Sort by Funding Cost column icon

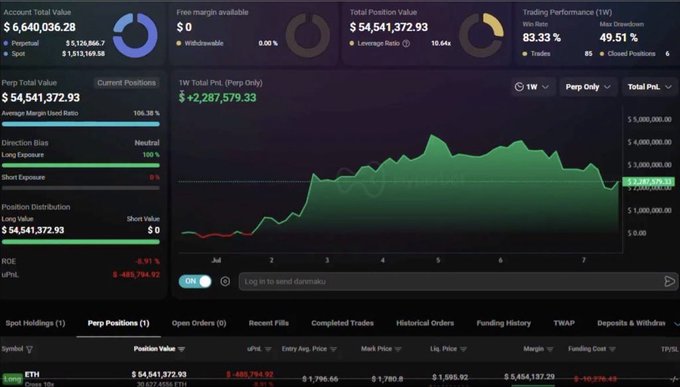(612, 349)
